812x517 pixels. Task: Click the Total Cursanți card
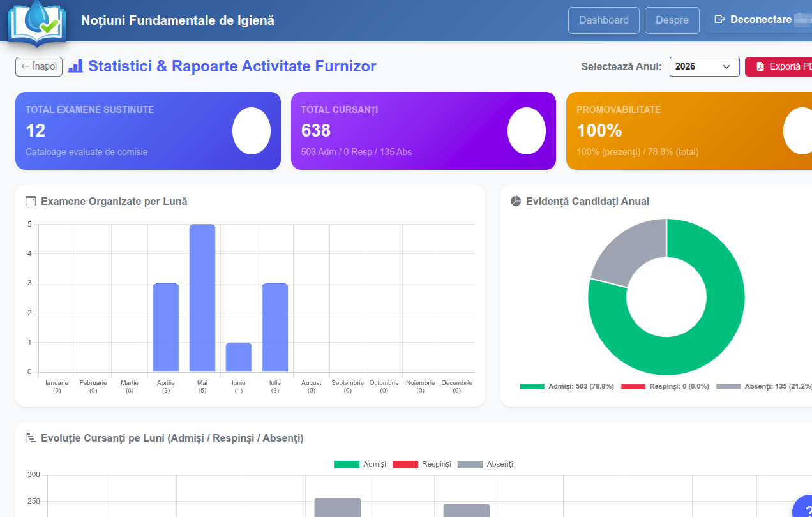pyautogui.click(x=423, y=131)
